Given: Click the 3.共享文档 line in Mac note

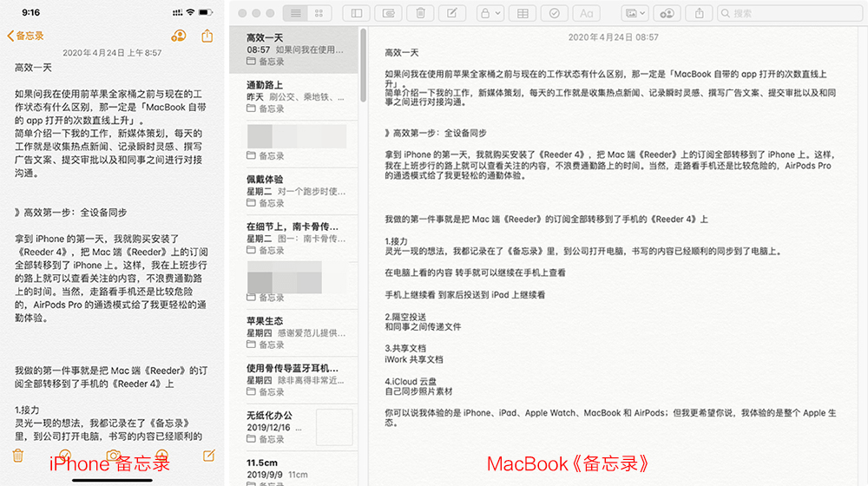Looking at the screenshot, I should tap(405, 348).
